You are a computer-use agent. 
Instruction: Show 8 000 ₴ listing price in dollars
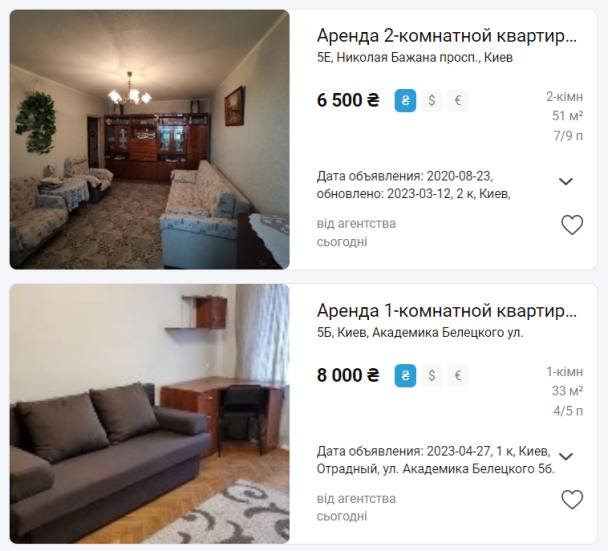point(432,375)
